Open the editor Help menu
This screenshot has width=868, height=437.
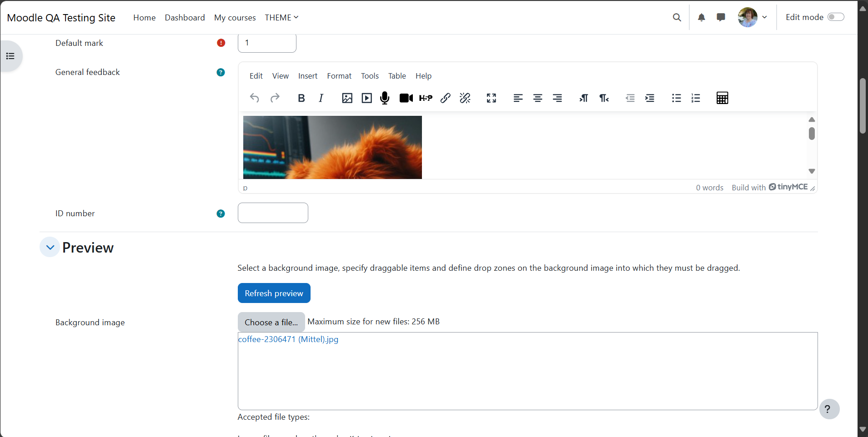(x=423, y=76)
